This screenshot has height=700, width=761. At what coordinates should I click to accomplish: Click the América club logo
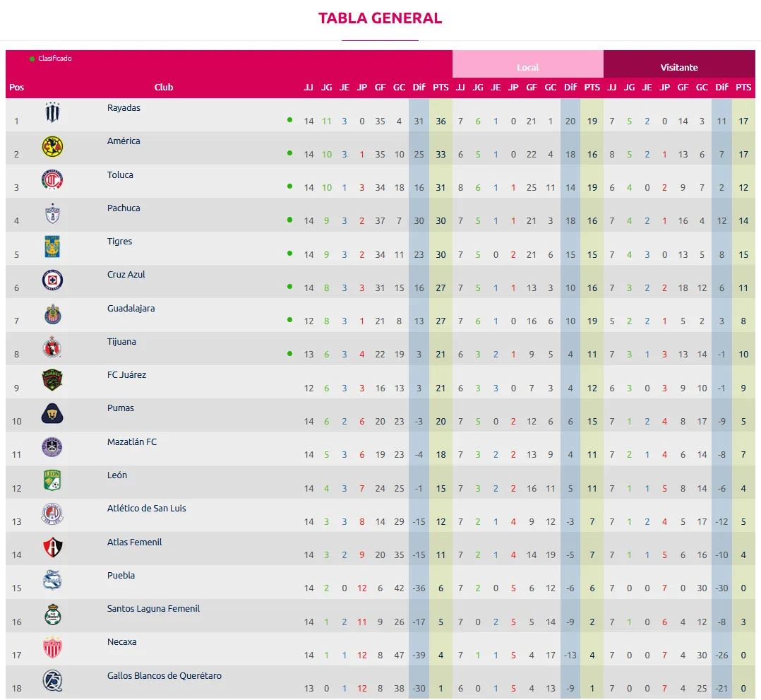pyautogui.click(x=53, y=147)
